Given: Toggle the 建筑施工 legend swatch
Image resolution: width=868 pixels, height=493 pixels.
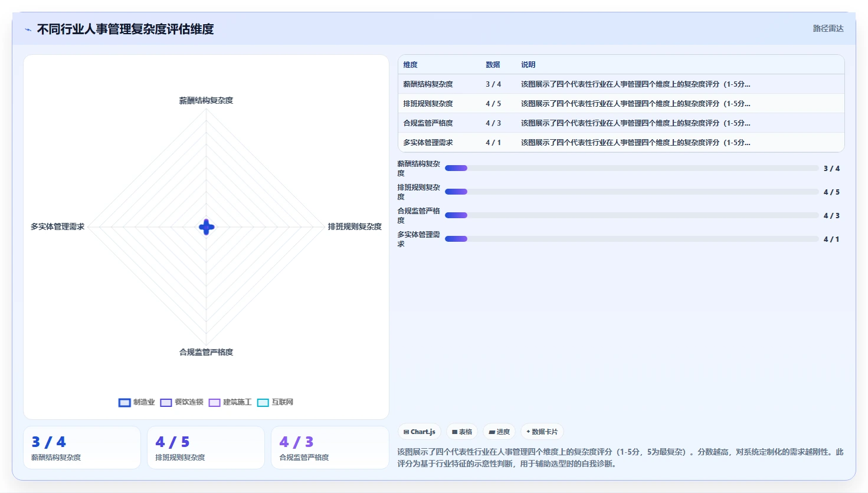Looking at the screenshot, I should point(214,403).
